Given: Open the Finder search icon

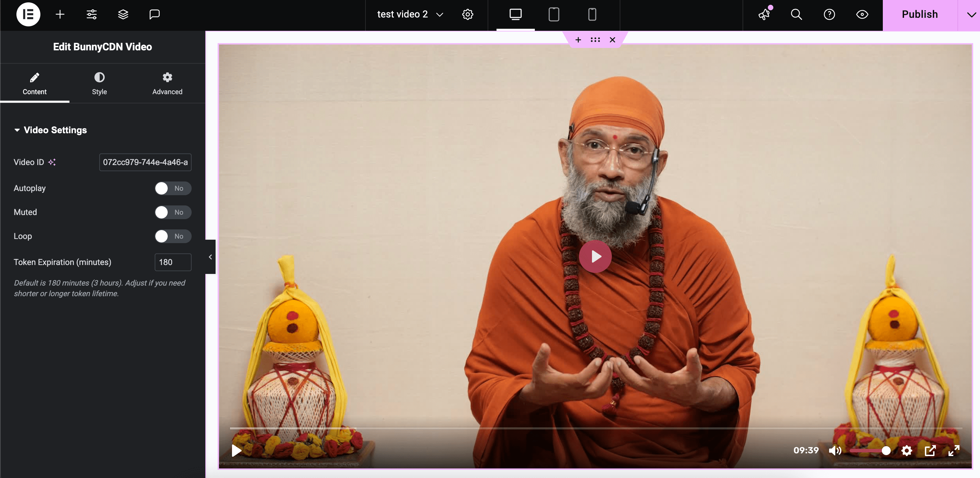Looking at the screenshot, I should (796, 14).
